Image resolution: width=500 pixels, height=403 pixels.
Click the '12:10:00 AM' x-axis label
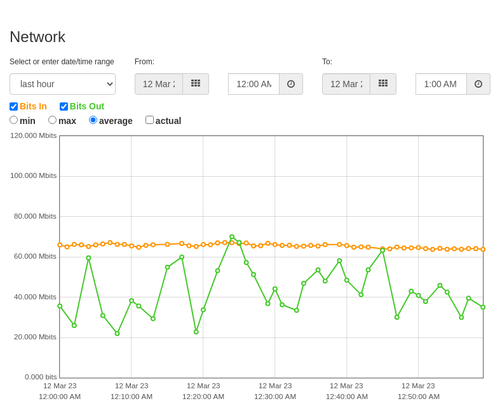click(131, 397)
